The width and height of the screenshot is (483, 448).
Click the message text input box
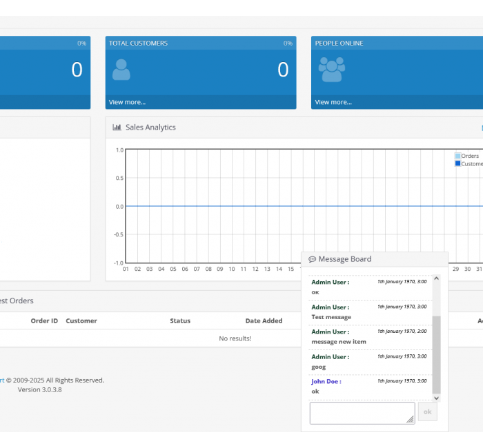362,413
